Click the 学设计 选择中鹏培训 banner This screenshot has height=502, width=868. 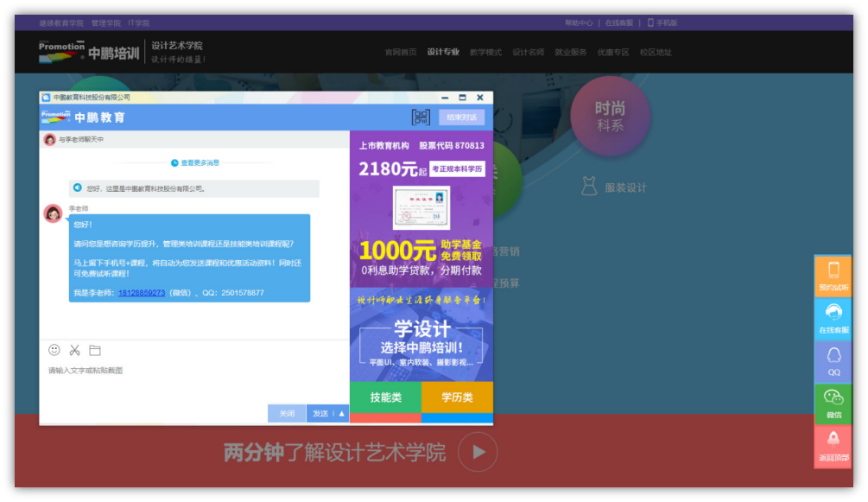pos(421,334)
